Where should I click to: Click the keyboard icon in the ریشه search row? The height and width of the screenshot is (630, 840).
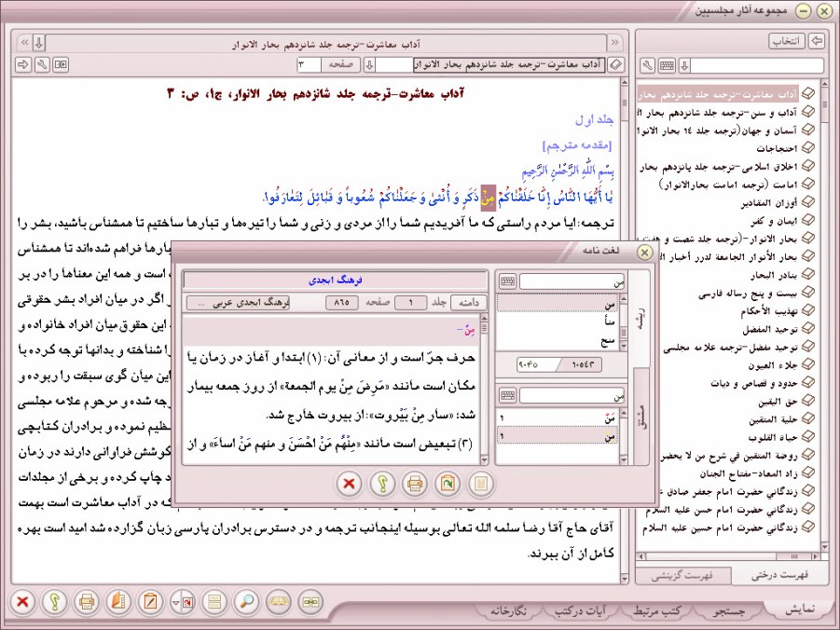click(x=507, y=281)
